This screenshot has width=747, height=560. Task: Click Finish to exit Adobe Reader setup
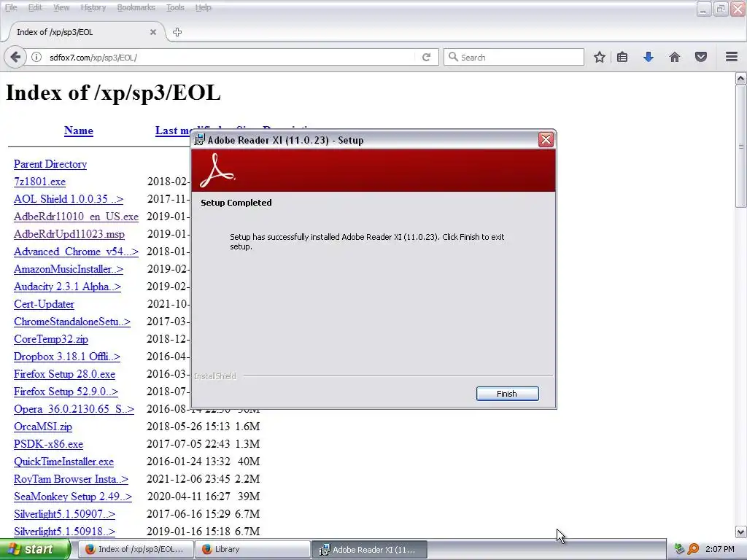(508, 394)
